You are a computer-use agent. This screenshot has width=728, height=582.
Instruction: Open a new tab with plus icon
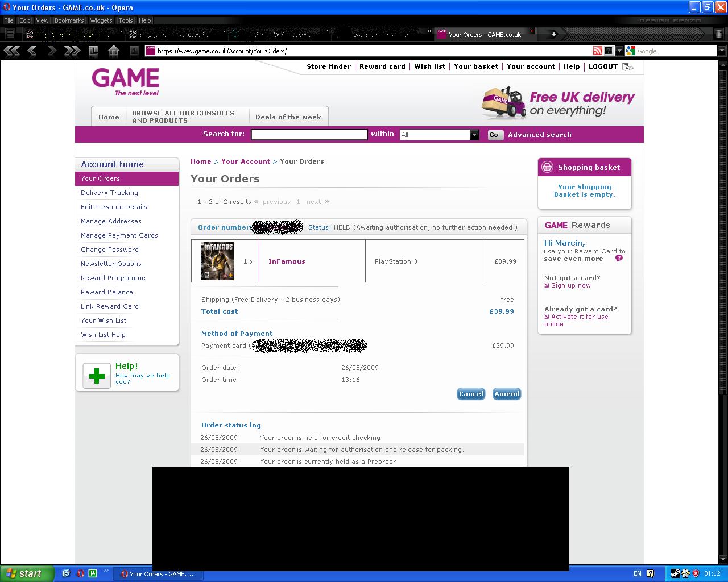[553, 34]
